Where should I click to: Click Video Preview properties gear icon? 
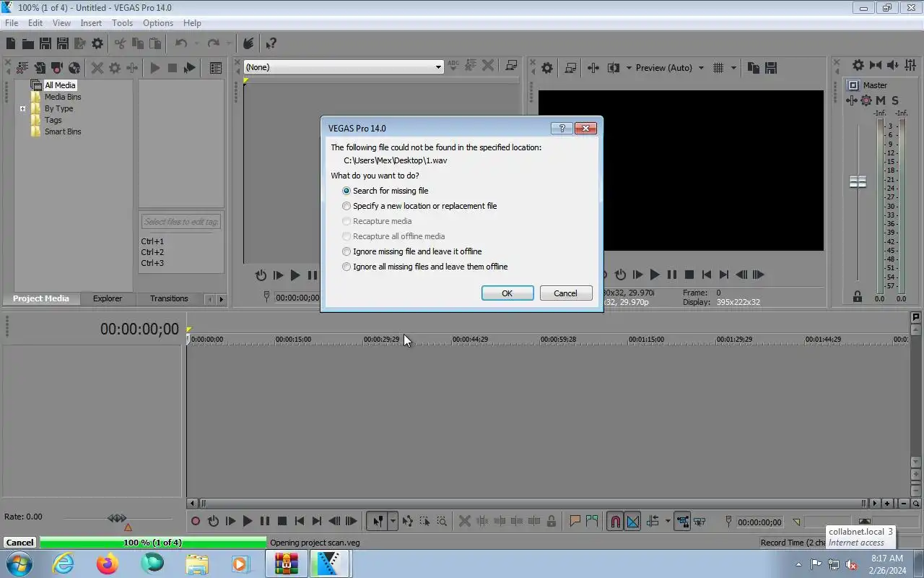click(547, 68)
